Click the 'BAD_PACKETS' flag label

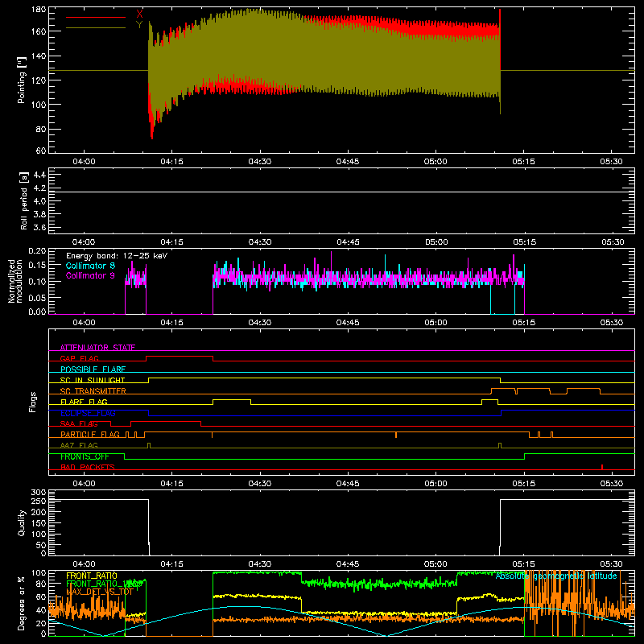coord(88,467)
